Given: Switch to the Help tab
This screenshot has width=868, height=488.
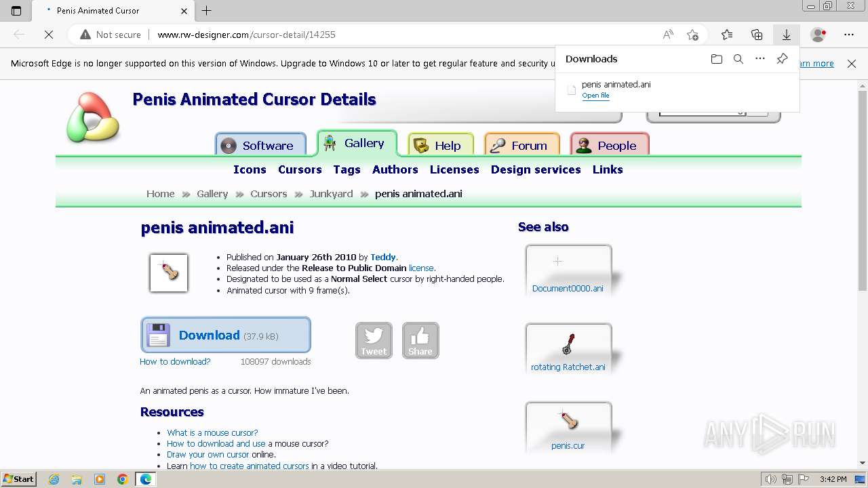Looking at the screenshot, I should [440, 145].
